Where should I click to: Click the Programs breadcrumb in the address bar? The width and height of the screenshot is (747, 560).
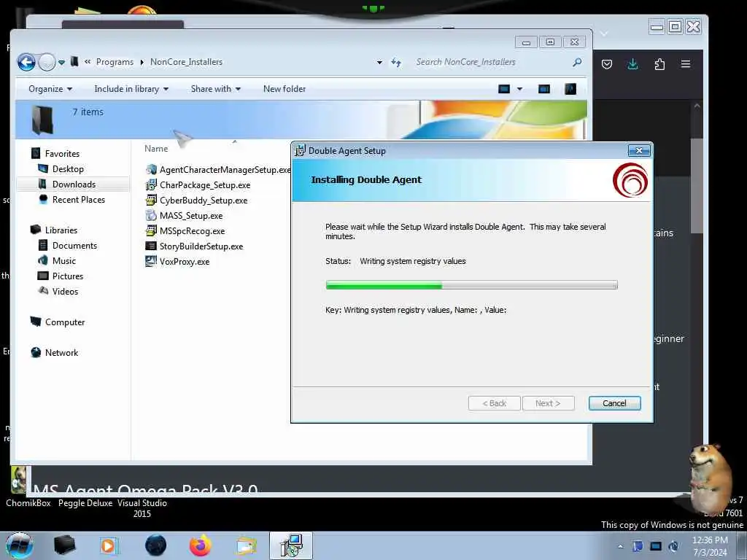[x=115, y=62]
